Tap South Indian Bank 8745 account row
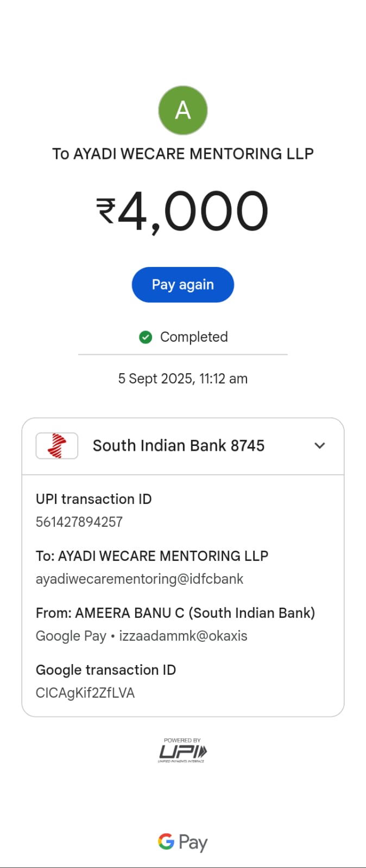Viewport: 366px width, 868px height. coord(178,446)
